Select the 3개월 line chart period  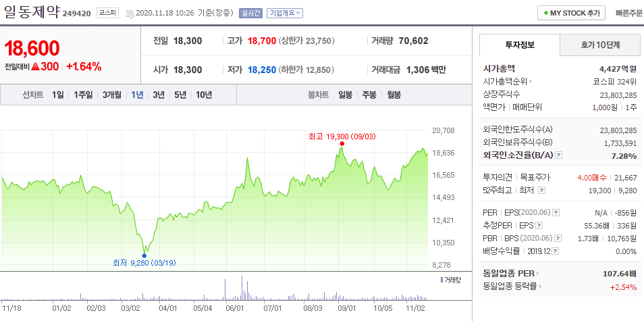(111, 95)
